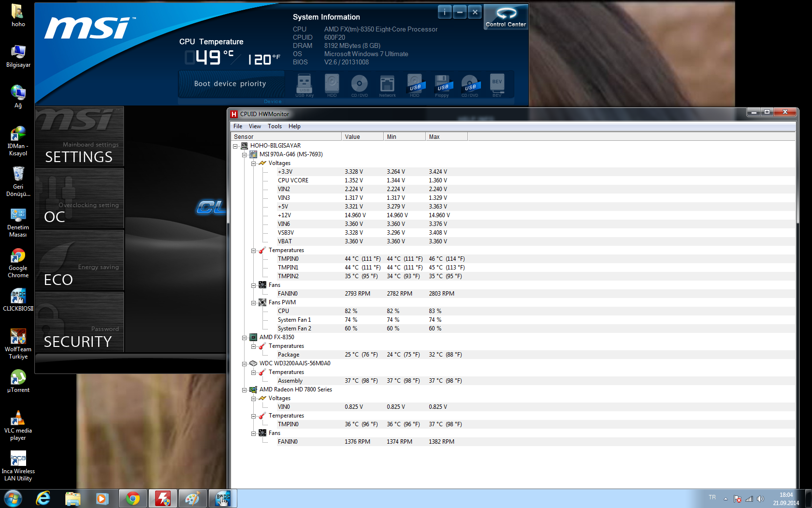
Task: Collapse the AMD Radeon HD 7800 node
Action: pos(245,389)
